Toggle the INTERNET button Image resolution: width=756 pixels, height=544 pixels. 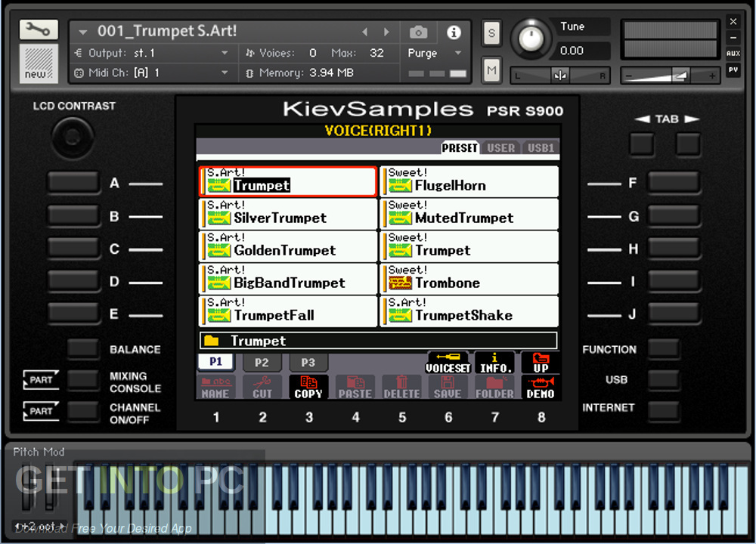(x=664, y=411)
